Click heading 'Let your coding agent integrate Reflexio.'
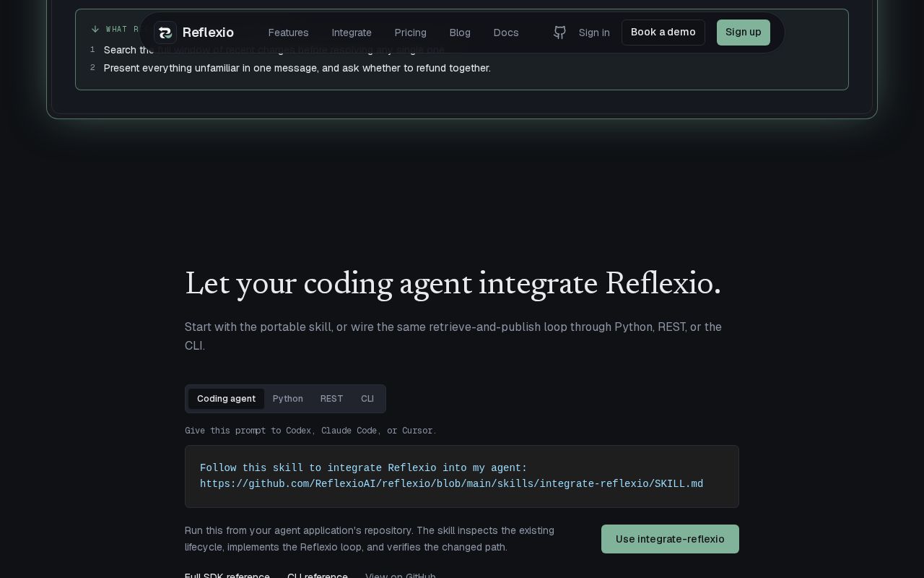The image size is (924, 578). click(453, 283)
